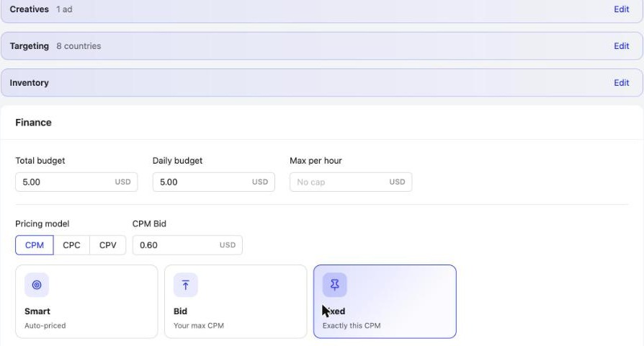Click the 'Auto-priced' text
This screenshot has height=346, width=644.
(x=45, y=325)
